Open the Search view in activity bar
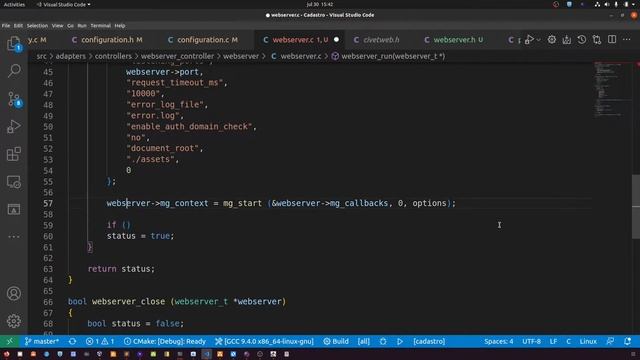The width and height of the screenshot is (640, 360). coord(14,71)
